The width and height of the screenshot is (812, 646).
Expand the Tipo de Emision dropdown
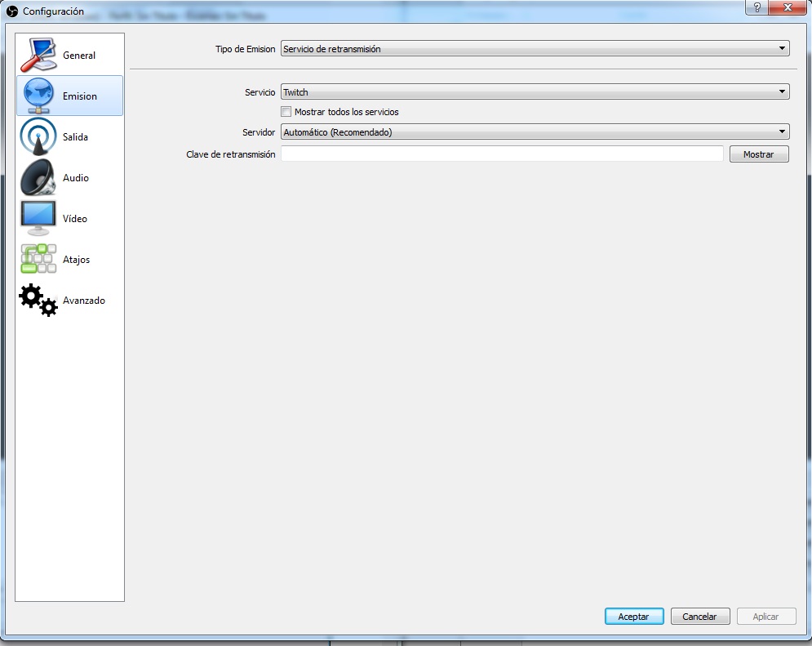click(x=535, y=49)
